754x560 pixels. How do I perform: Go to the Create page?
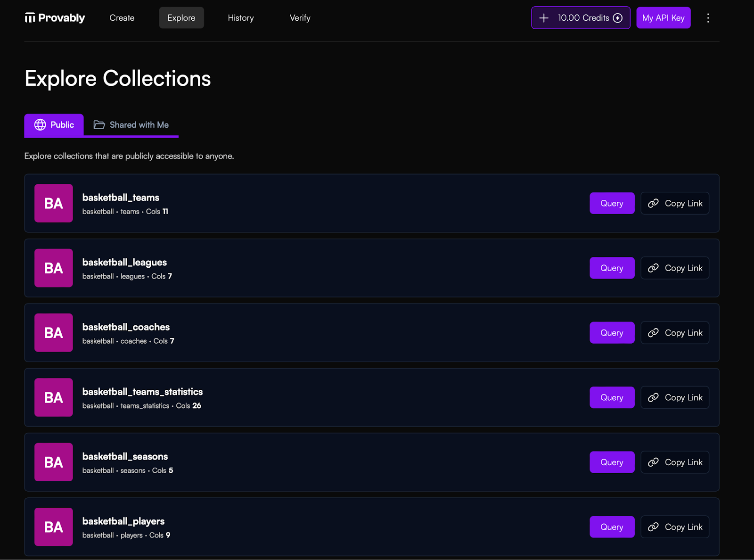[x=122, y=18]
